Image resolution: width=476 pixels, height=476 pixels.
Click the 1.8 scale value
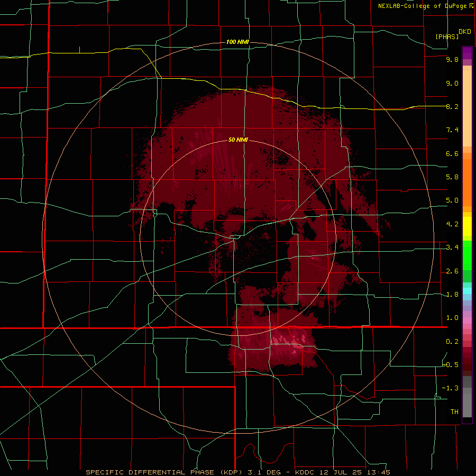(452, 295)
